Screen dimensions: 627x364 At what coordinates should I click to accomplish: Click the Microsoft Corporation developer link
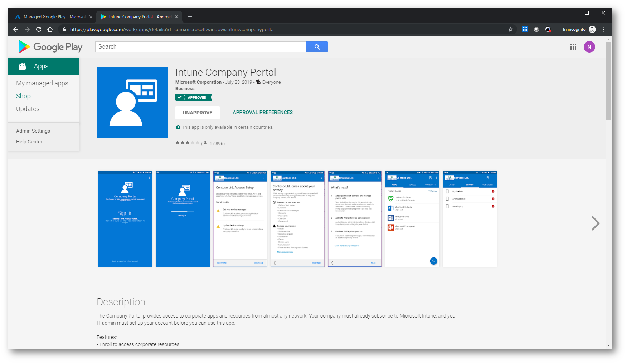(x=198, y=82)
